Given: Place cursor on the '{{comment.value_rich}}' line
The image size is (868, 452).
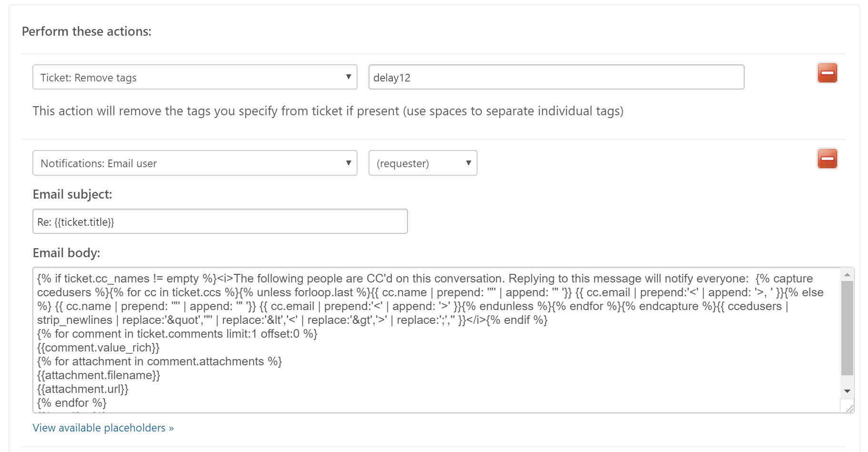Looking at the screenshot, I should click(x=98, y=348).
